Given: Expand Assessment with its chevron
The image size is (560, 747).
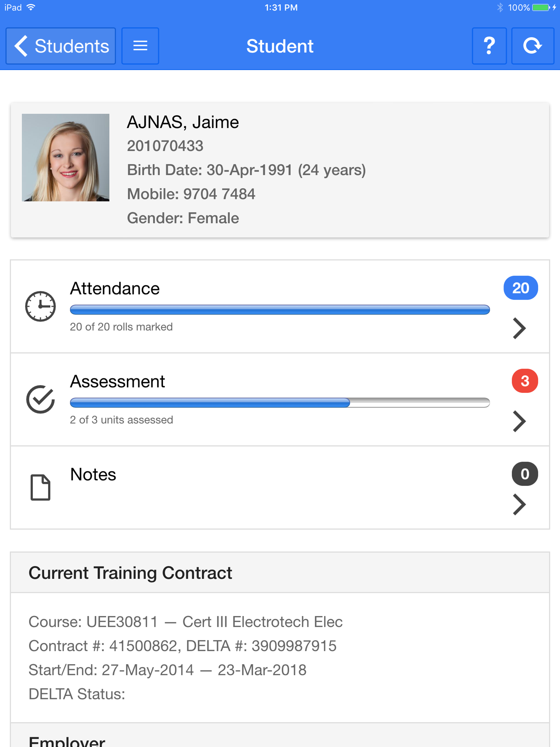Looking at the screenshot, I should (519, 421).
